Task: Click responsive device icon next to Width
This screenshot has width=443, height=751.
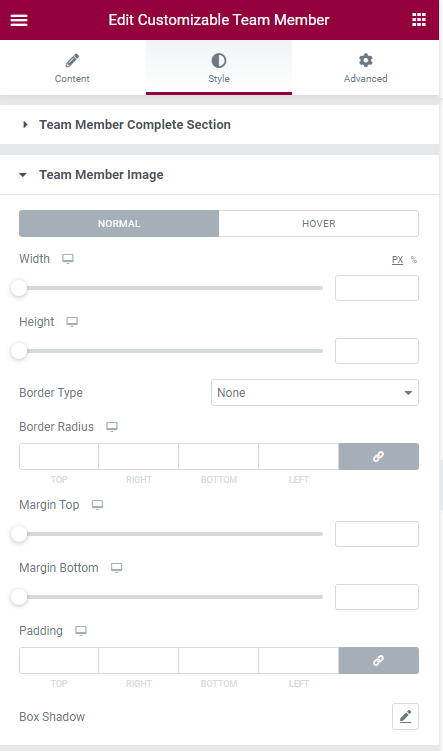Action: coord(68,259)
